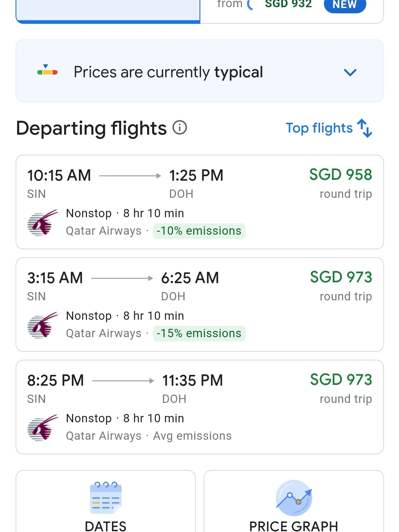Click the price level indicator icon
The image size is (399, 532).
click(47, 70)
